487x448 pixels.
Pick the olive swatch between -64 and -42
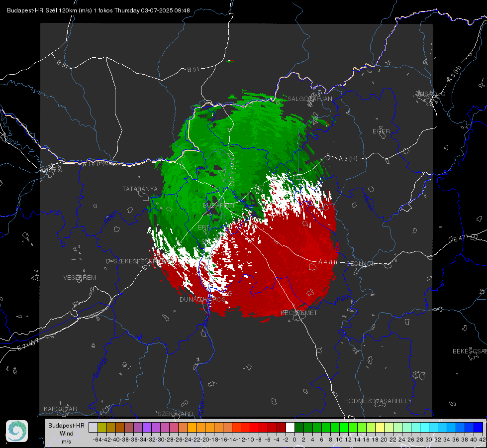(102, 427)
